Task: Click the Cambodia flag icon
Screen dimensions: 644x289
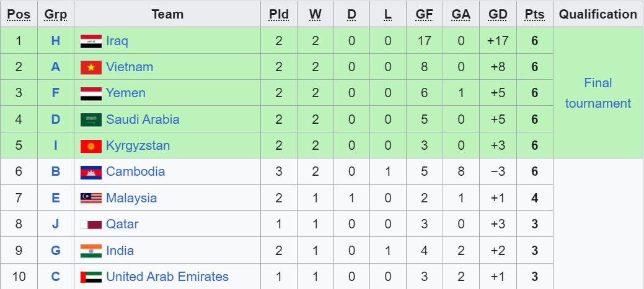Action: (x=91, y=172)
